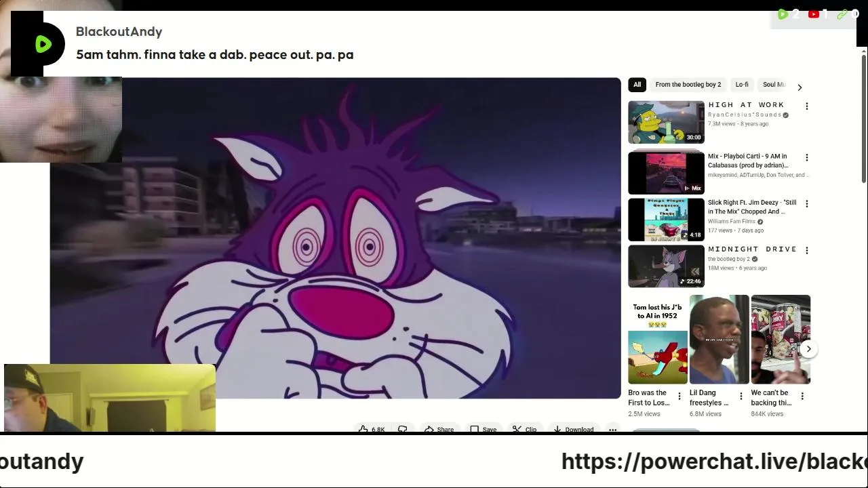
Task: Click verified badge next to RyanCelsius°Sounds
Action: coord(786,115)
